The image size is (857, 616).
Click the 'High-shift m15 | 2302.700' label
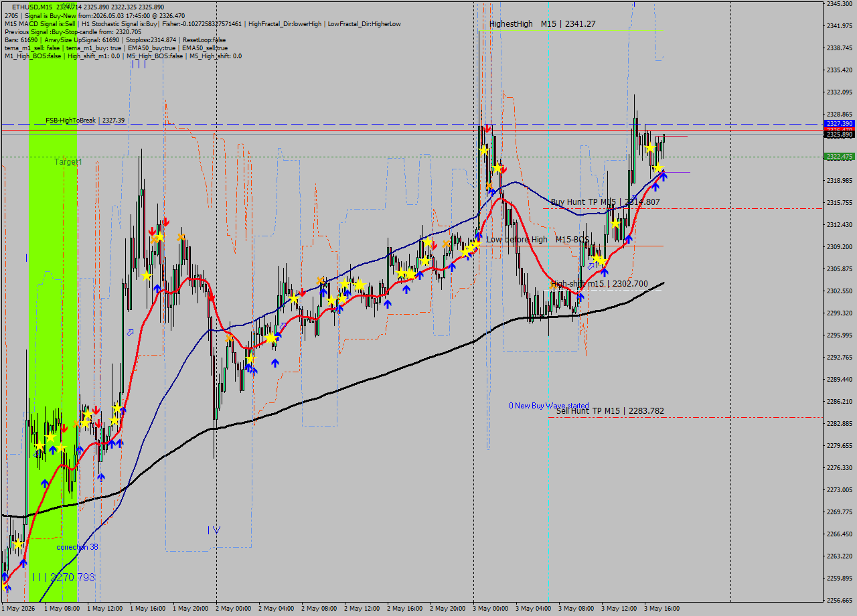[x=599, y=284]
